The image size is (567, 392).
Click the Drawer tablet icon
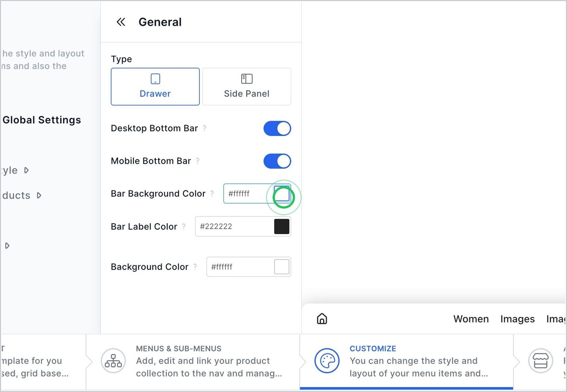click(155, 79)
